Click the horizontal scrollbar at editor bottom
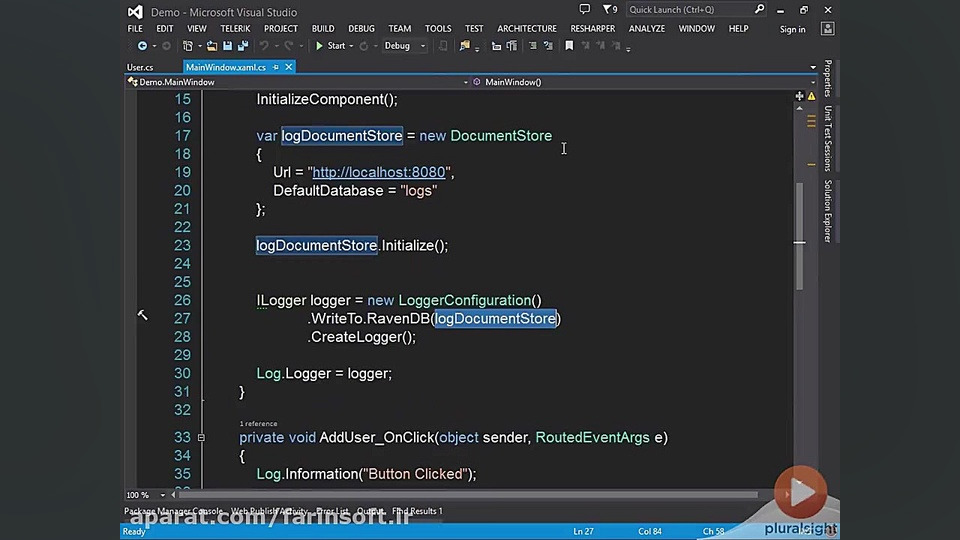The width and height of the screenshot is (960, 540). click(x=468, y=495)
